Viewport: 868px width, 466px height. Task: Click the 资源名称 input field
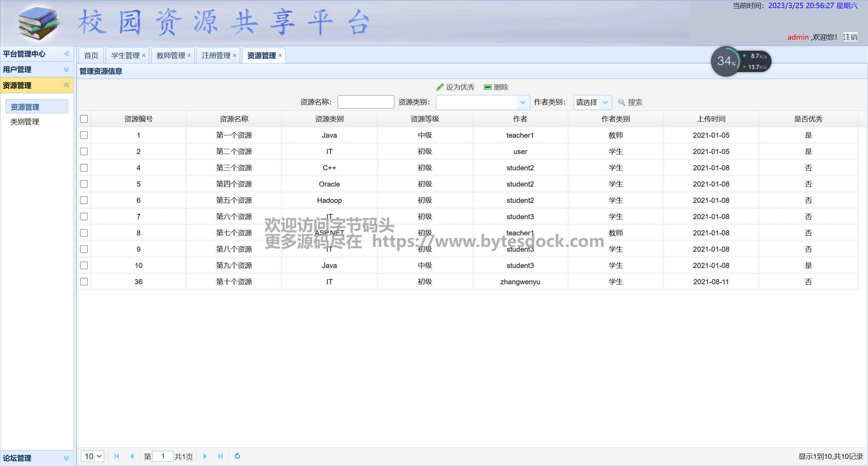(366, 102)
